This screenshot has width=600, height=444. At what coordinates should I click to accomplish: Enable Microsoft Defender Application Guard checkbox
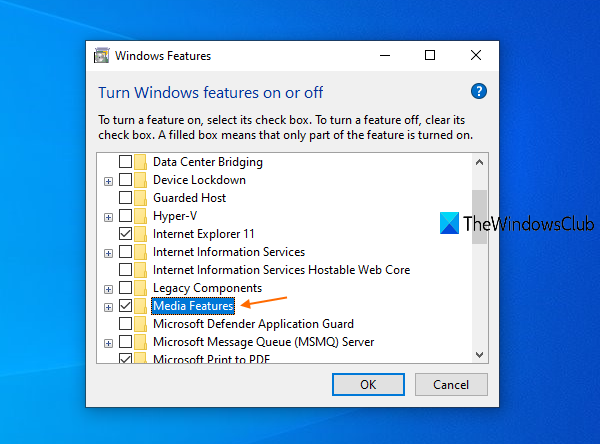coord(126,323)
